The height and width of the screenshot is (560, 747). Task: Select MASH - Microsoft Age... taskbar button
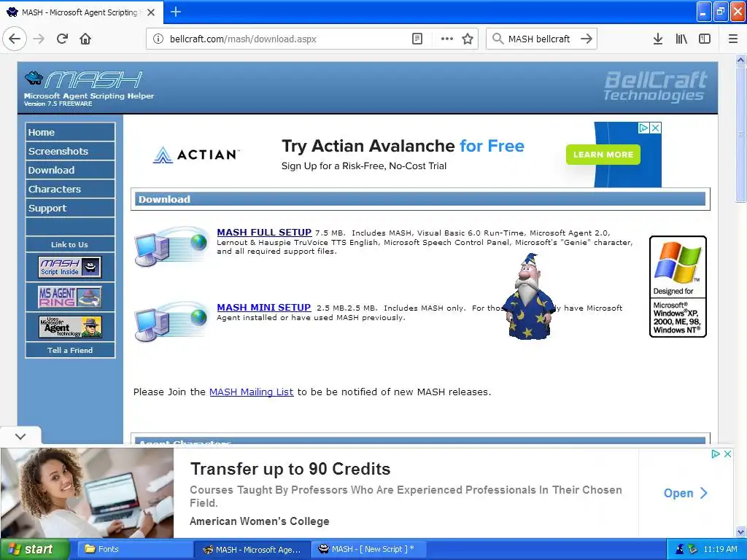click(252, 549)
